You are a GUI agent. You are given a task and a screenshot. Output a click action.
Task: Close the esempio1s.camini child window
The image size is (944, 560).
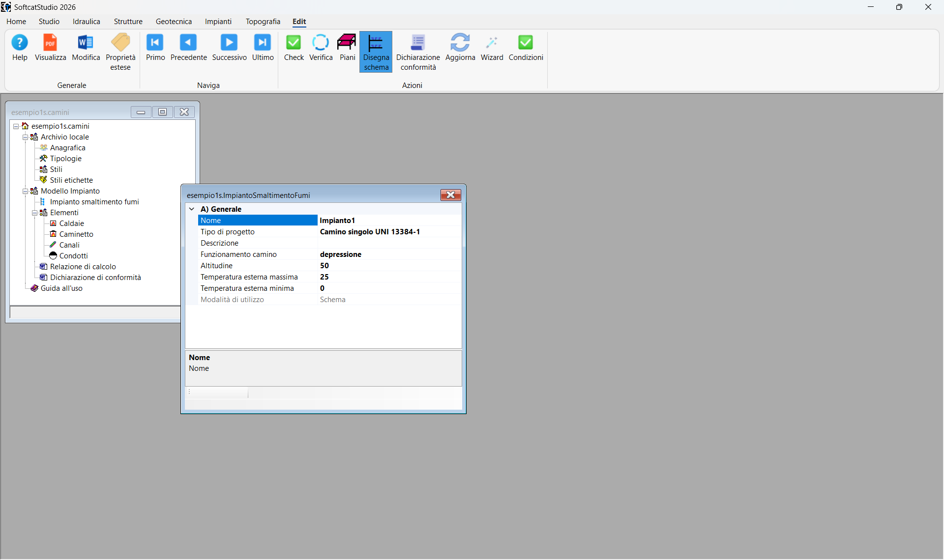[x=184, y=112]
